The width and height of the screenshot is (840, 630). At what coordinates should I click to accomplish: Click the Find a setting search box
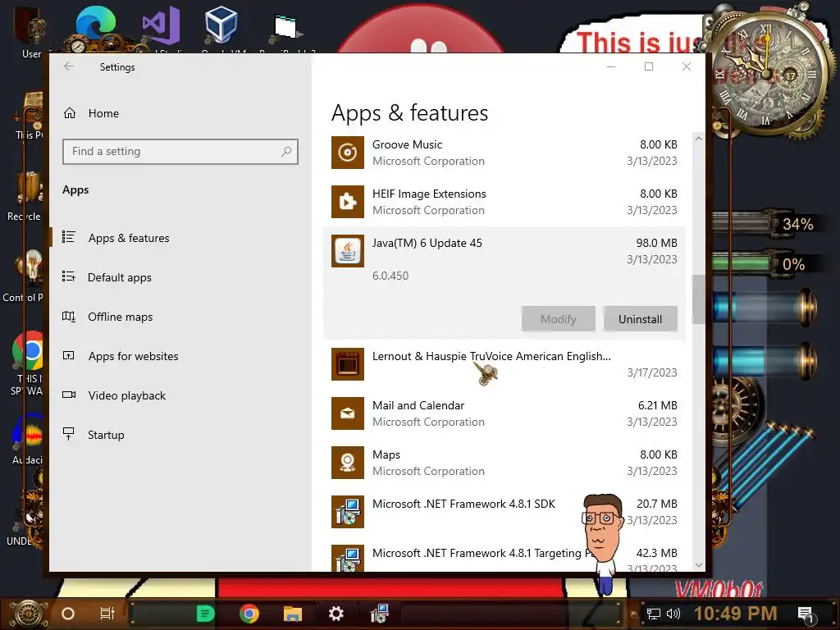pyautogui.click(x=180, y=152)
